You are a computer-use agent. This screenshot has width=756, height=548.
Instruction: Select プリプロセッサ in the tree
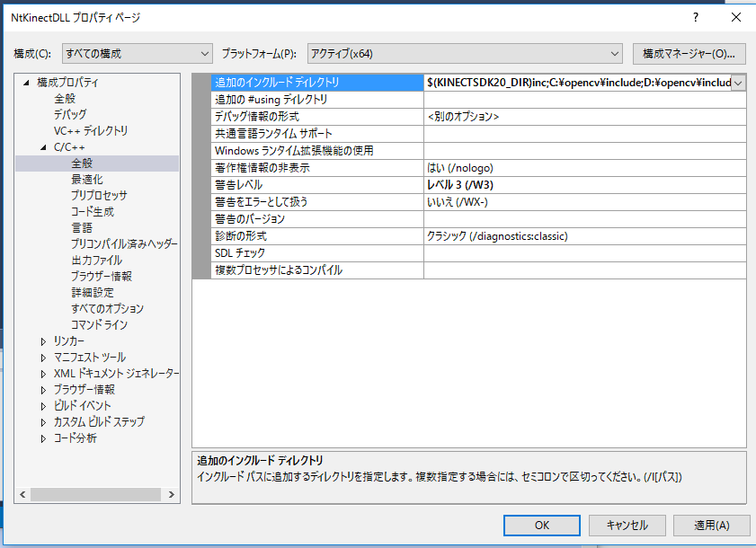pyautogui.click(x=99, y=196)
